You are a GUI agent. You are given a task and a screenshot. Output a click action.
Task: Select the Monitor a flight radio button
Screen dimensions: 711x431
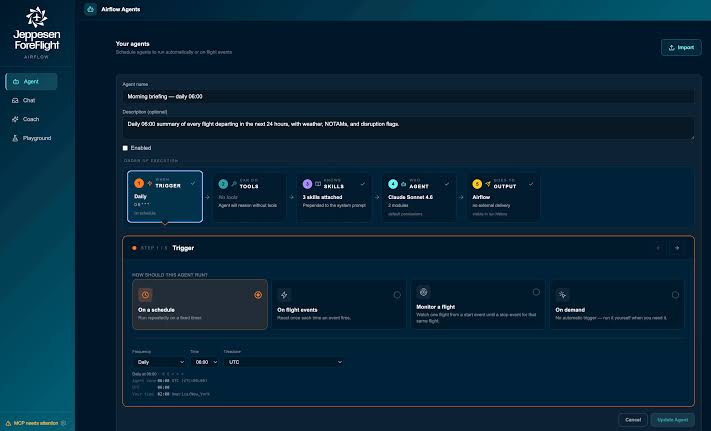[x=536, y=292]
